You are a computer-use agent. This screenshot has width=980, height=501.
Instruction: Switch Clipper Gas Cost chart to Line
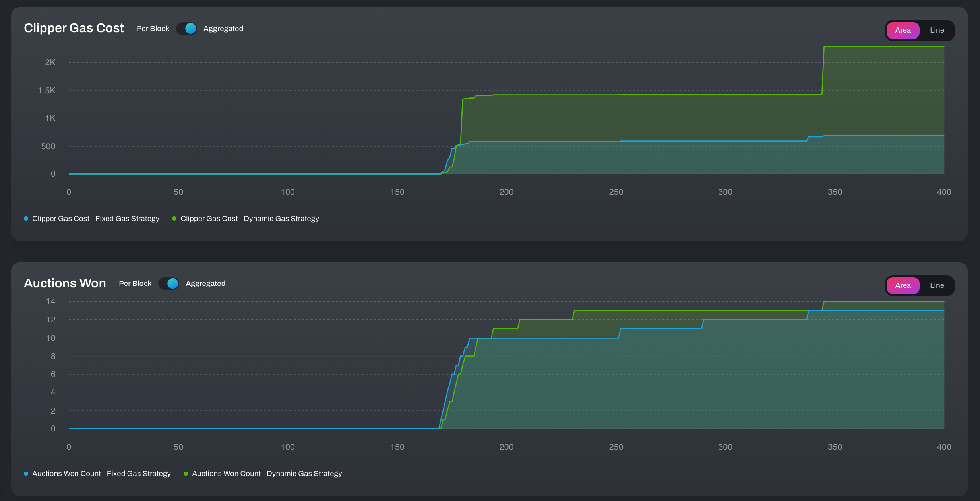tap(937, 30)
